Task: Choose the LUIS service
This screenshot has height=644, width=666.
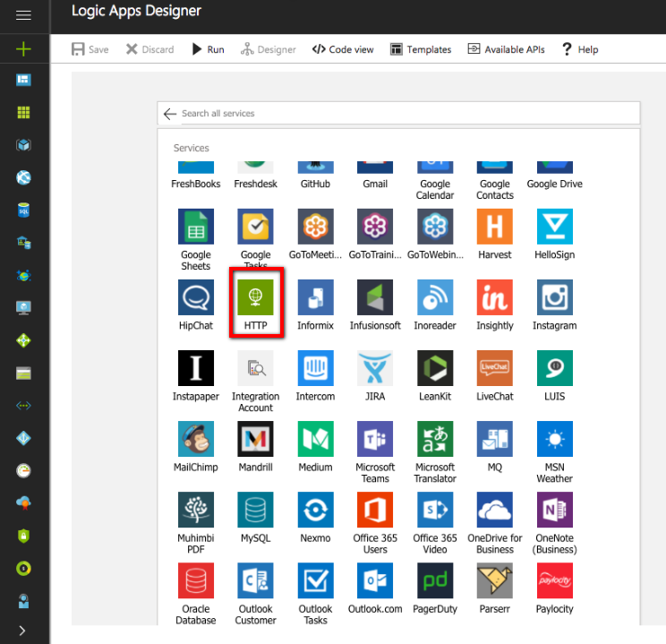Action: [555, 368]
